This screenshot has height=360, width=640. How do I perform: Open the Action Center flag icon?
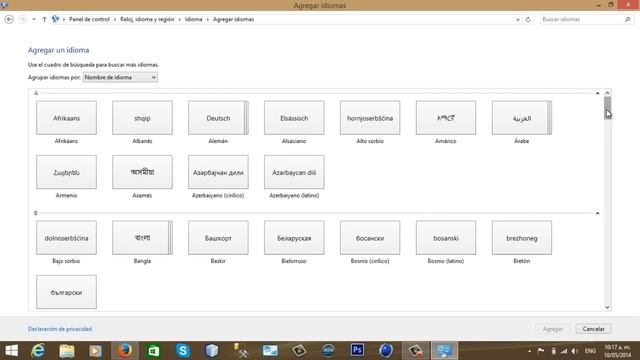[x=541, y=351]
